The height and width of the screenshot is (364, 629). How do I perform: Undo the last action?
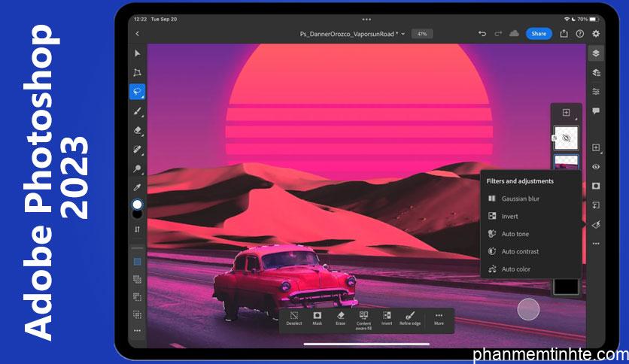pos(482,34)
